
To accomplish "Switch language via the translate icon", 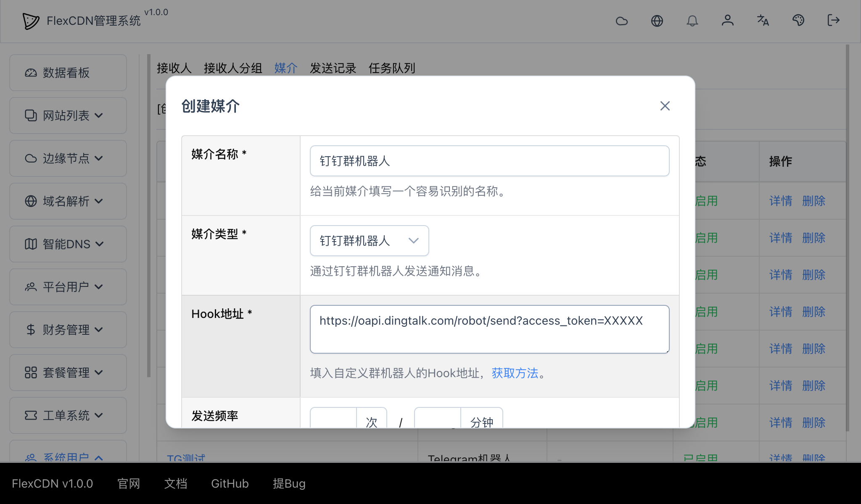I will pyautogui.click(x=763, y=21).
